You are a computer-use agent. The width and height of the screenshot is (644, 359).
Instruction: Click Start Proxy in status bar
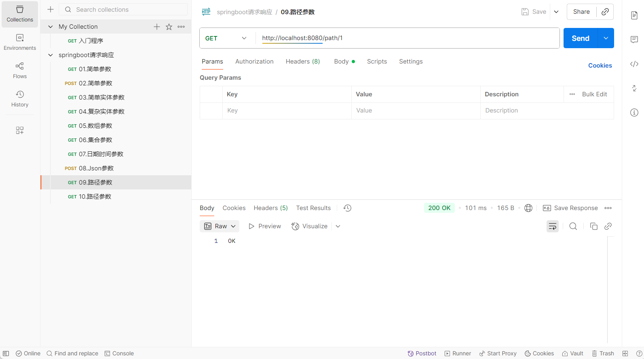coord(498,353)
